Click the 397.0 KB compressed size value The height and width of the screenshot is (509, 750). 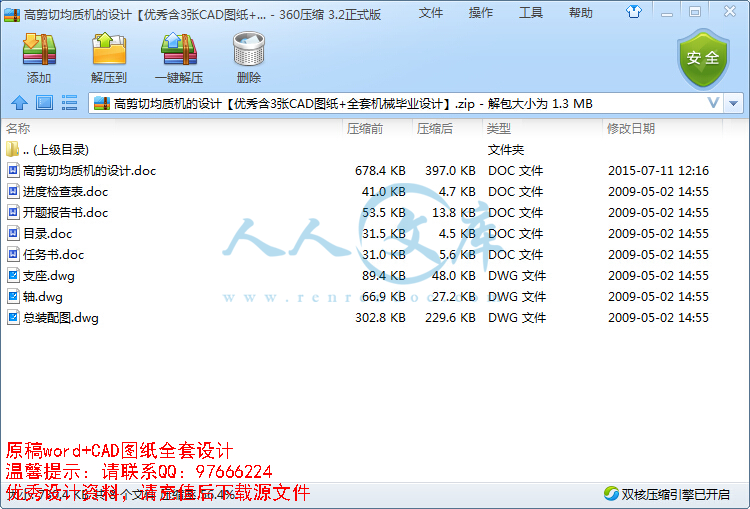(x=450, y=170)
